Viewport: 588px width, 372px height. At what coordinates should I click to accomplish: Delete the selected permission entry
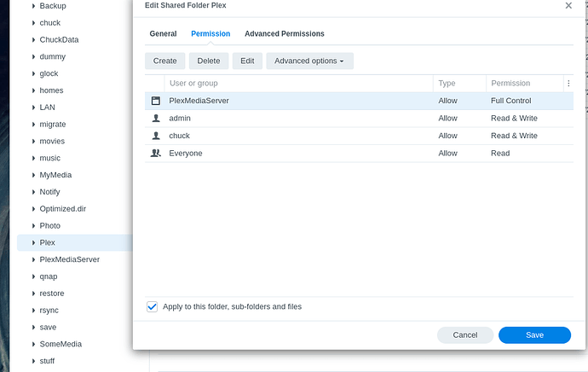[x=209, y=61]
